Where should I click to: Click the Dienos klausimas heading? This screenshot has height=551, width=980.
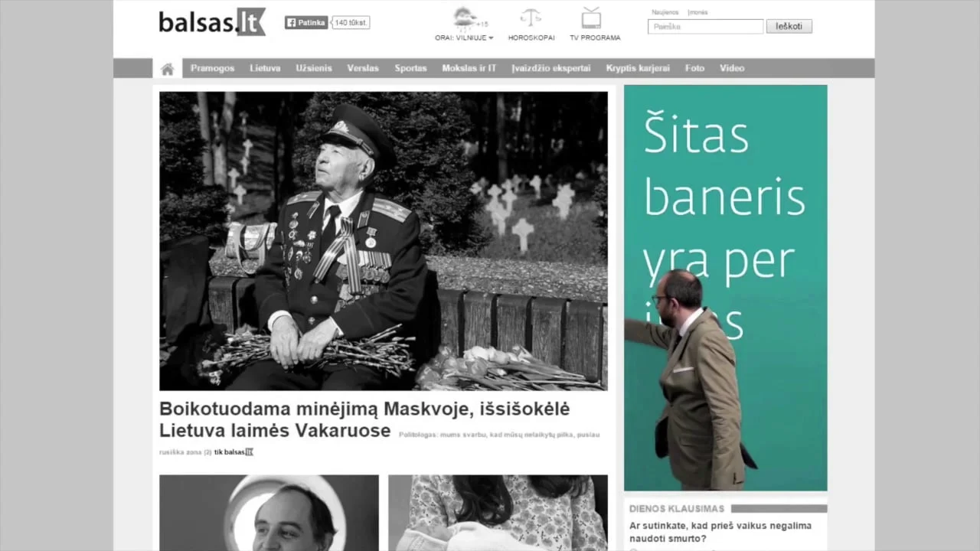[677, 508]
